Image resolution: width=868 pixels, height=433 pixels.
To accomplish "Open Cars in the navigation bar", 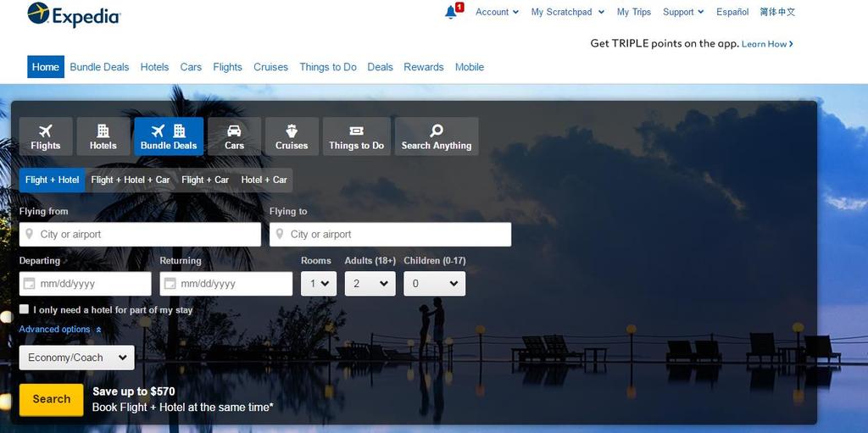I will 191,67.
